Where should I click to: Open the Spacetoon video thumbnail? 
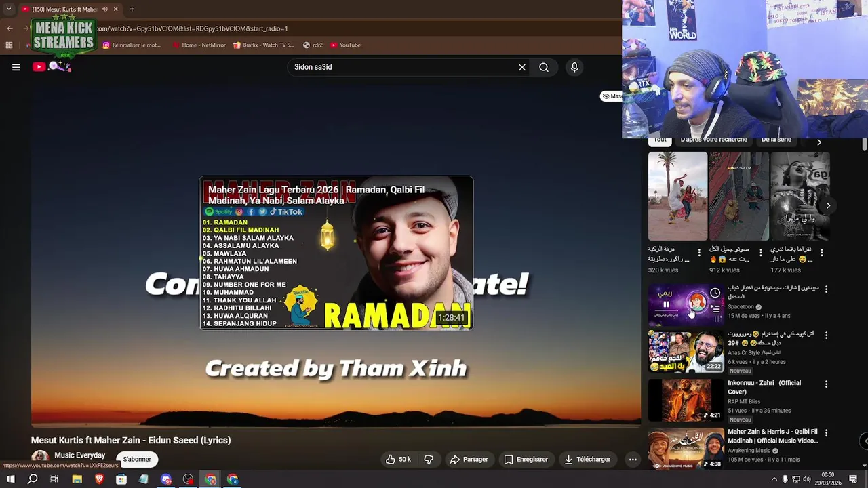coord(686,304)
